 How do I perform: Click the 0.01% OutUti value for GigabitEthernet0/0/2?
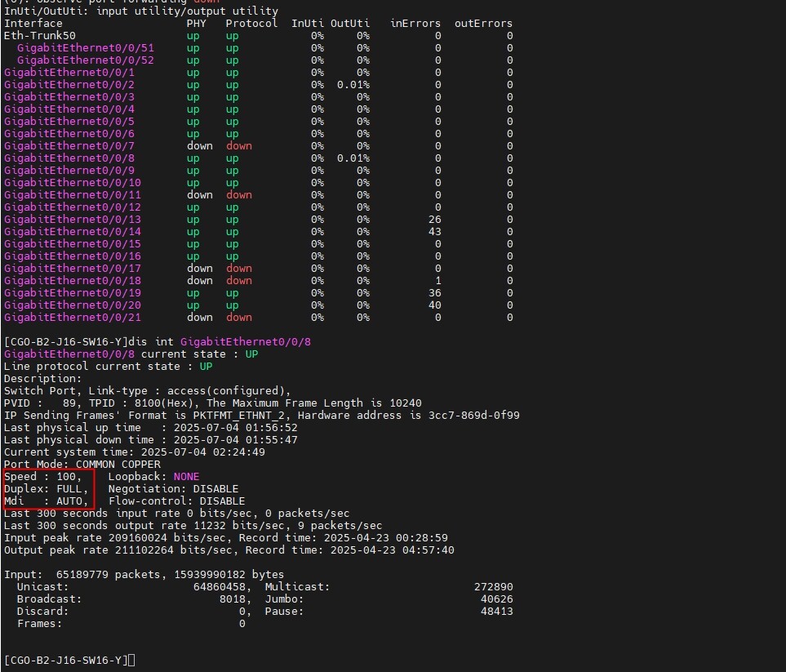353,85
